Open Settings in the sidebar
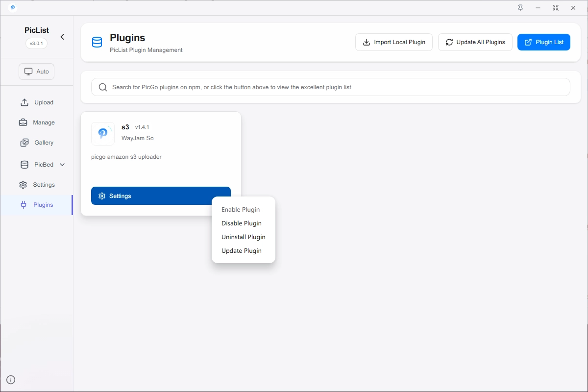Screen dimensions: 588x392 point(37,185)
